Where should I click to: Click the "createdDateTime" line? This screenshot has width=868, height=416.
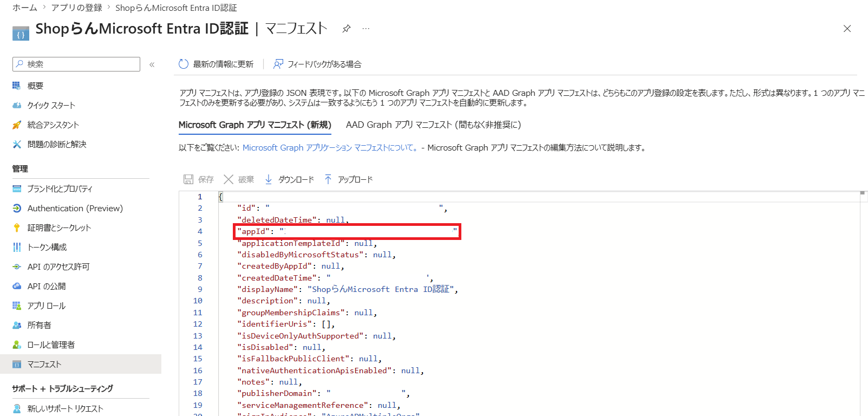coord(335,278)
